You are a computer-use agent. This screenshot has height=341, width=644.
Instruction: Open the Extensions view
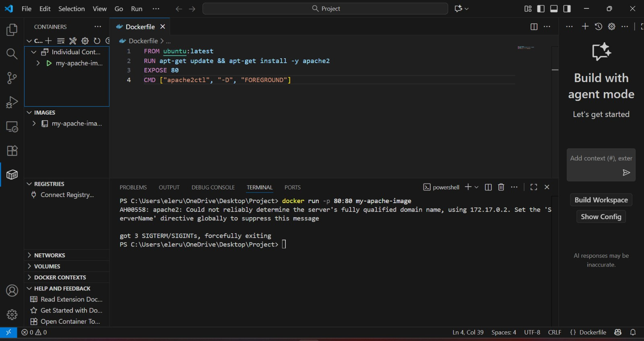coord(12,151)
